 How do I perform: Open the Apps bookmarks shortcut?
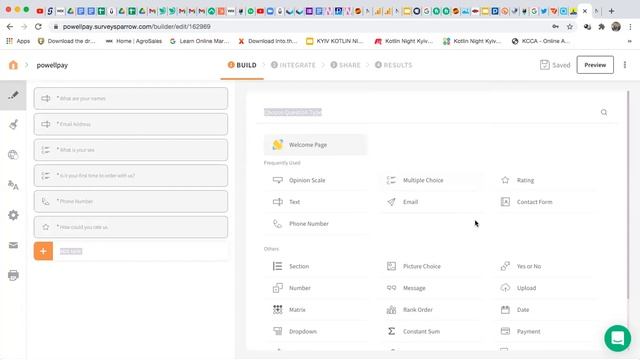point(18,41)
